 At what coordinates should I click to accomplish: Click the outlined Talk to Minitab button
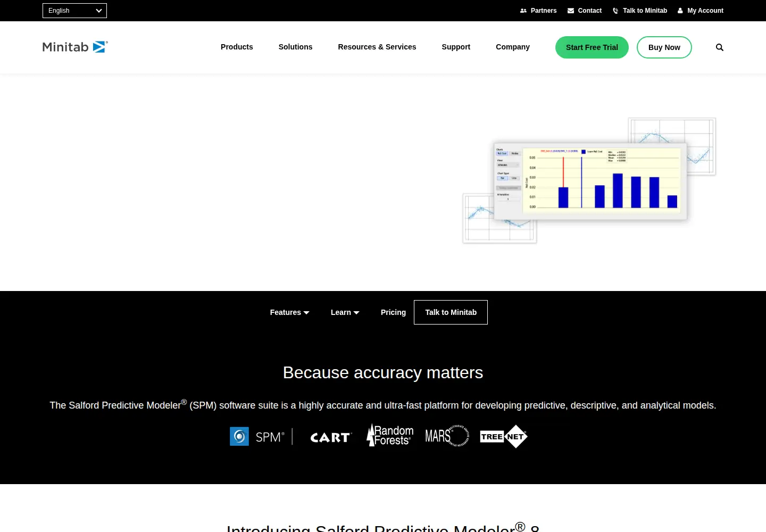[451, 312]
